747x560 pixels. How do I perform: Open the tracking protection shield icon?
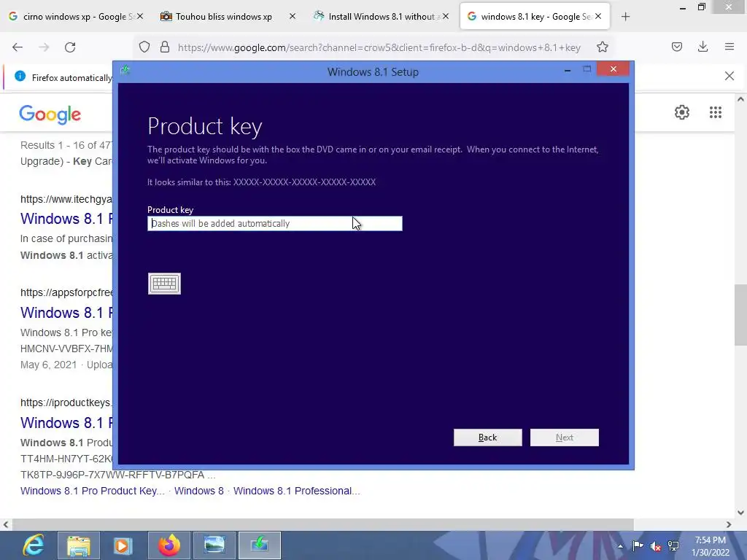pos(144,47)
